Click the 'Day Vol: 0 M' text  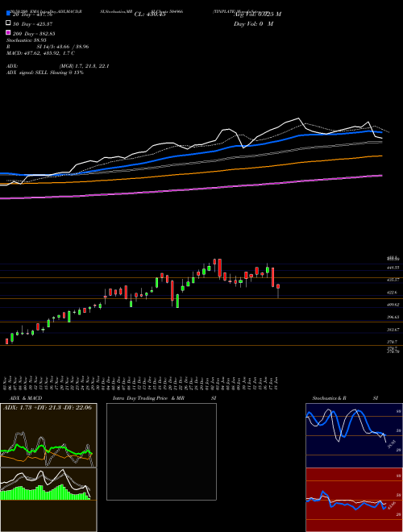coord(253,23)
